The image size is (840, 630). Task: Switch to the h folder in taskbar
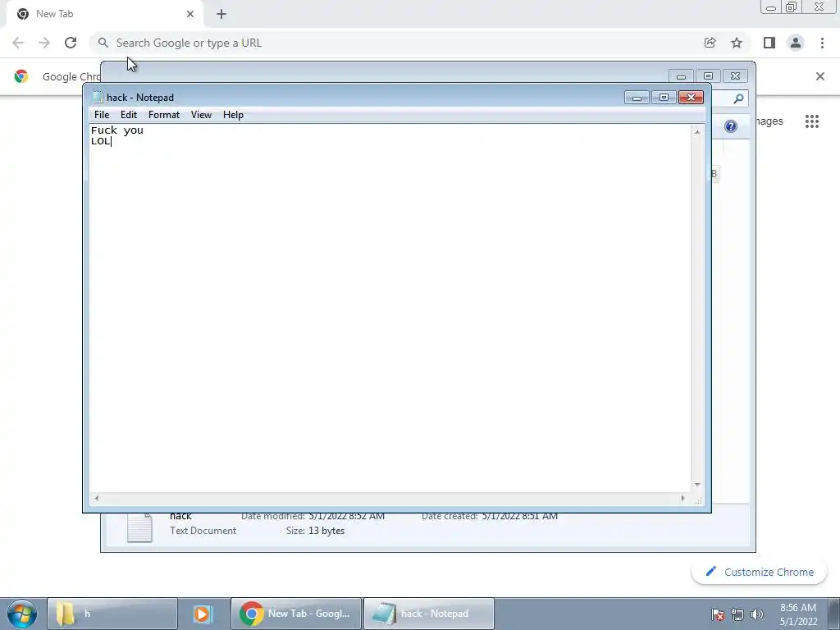click(x=112, y=614)
